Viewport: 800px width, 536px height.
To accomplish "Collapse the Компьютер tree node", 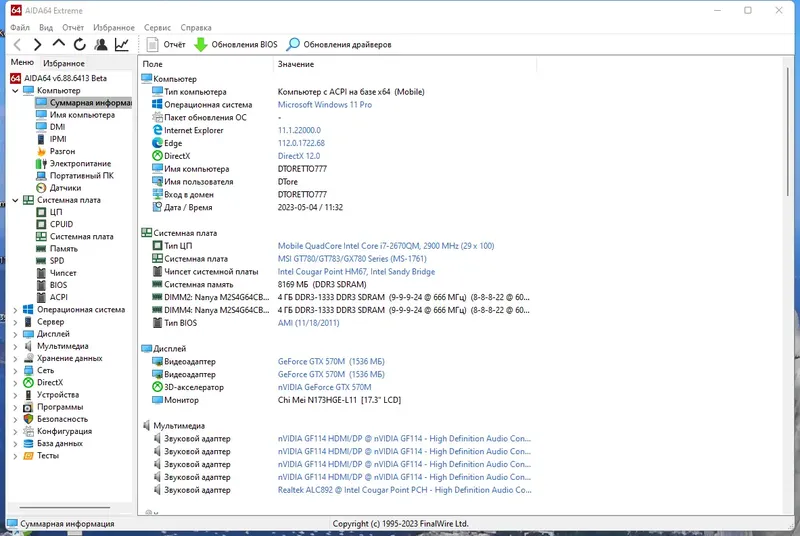I will pyautogui.click(x=15, y=91).
